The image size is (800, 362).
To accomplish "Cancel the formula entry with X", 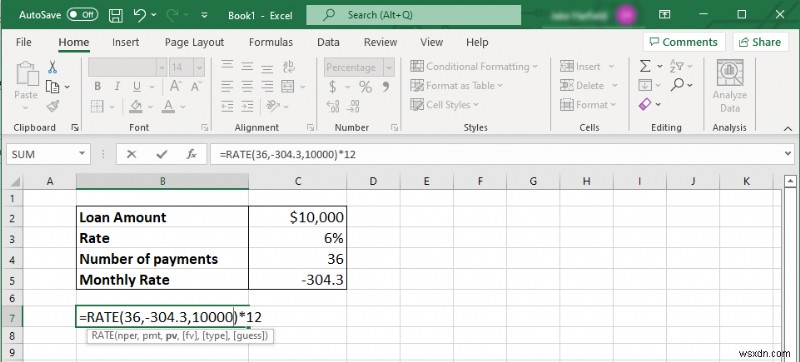I will [132, 154].
